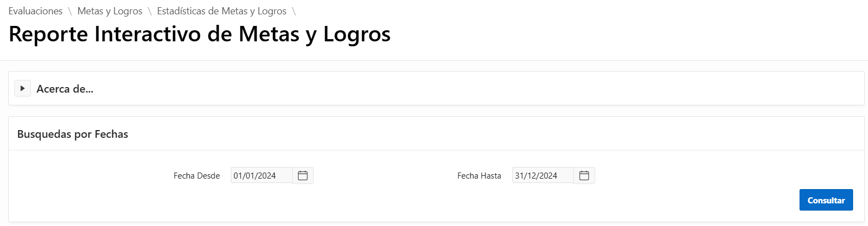
Task: Open Estadísticas de Metas y Logros breadcrumb
Action: [x=221, y=11]
